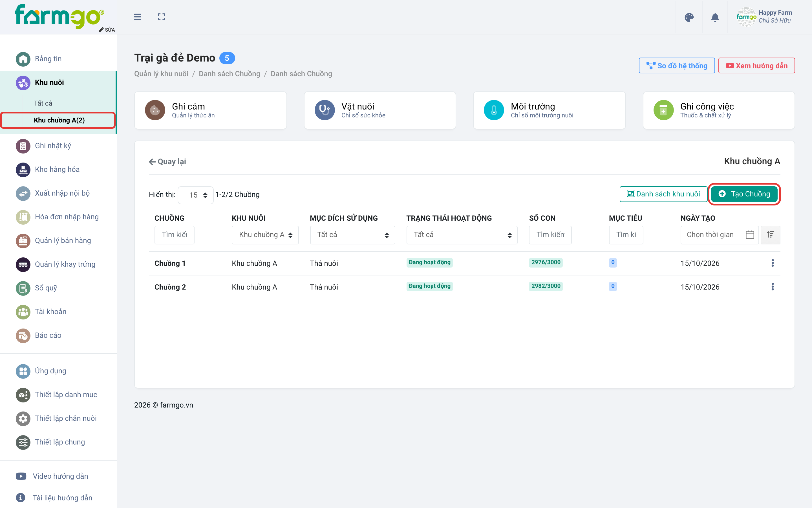
Task: Open Trạng thái hoạt động filter dropdown
Action: (x=462, y=235)
